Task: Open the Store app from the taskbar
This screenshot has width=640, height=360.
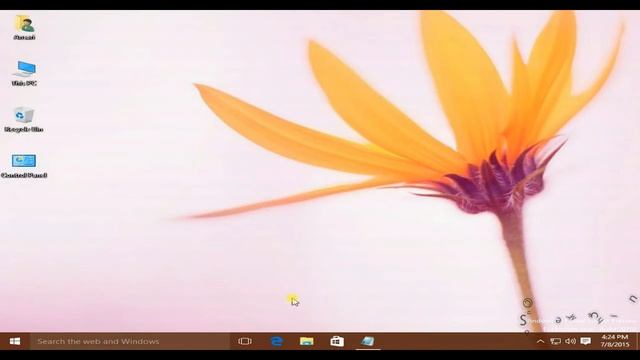Action: (x=337, y=341)
